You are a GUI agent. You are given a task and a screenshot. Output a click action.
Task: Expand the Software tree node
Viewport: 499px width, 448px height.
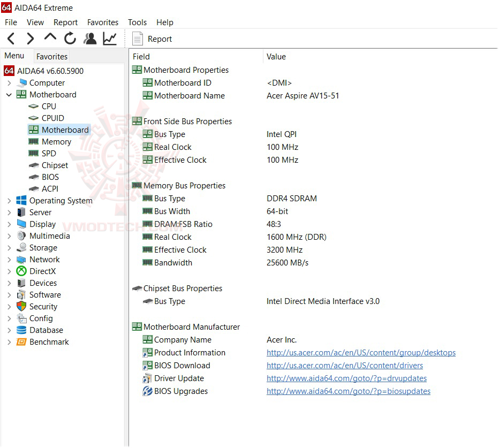9,295
